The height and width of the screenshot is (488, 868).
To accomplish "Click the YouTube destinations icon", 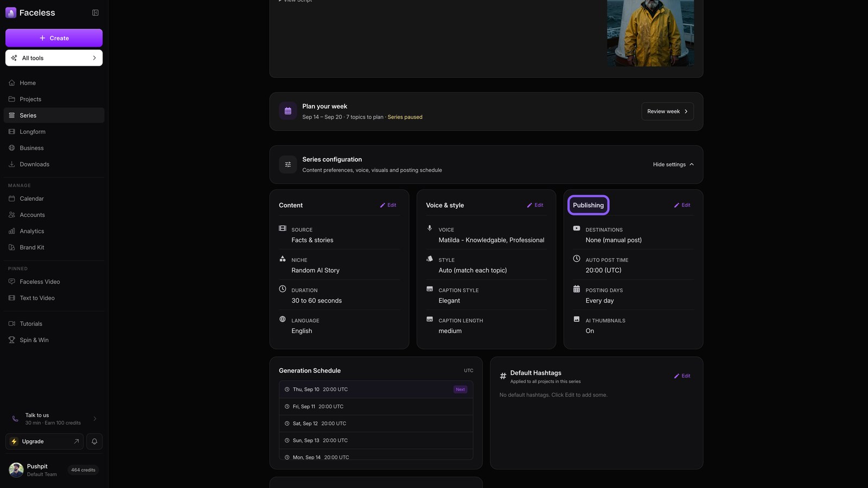I will point(577,228).
